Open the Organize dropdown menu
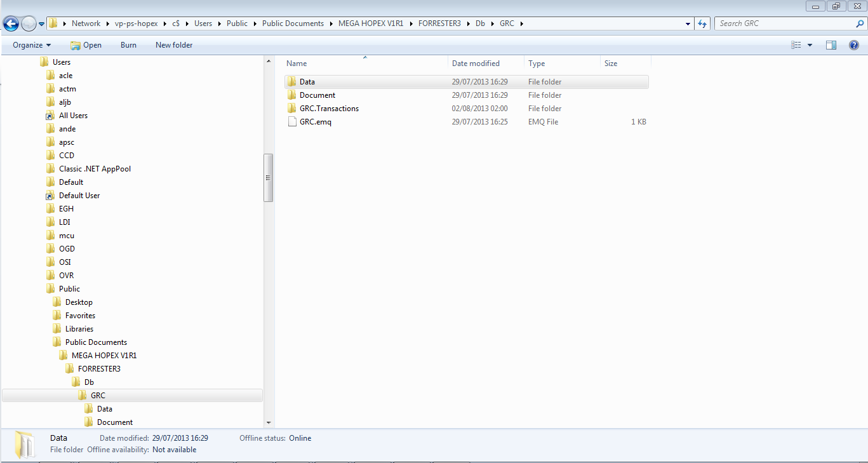 31,45
